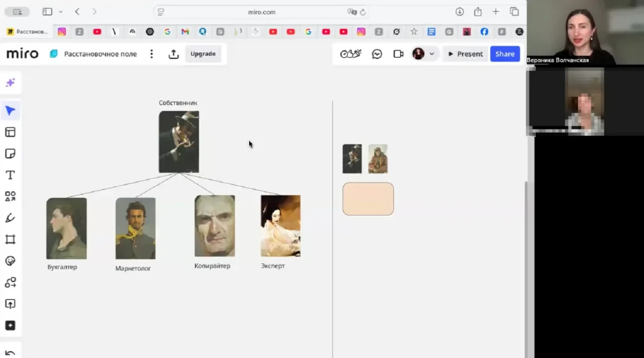Click the Upgrade button

[x=203, y=54]
